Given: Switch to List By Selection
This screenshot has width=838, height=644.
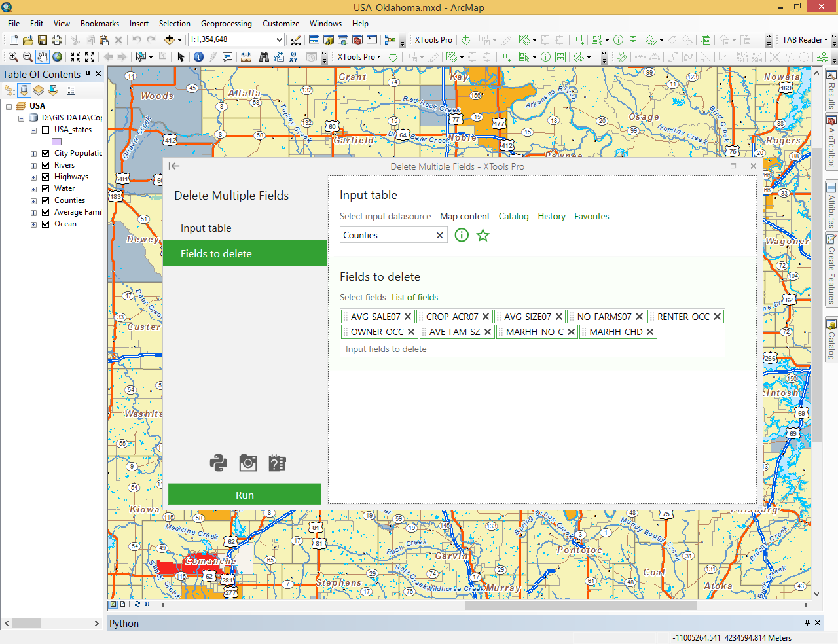Looking at the screenshot, I should click(53, 90).
